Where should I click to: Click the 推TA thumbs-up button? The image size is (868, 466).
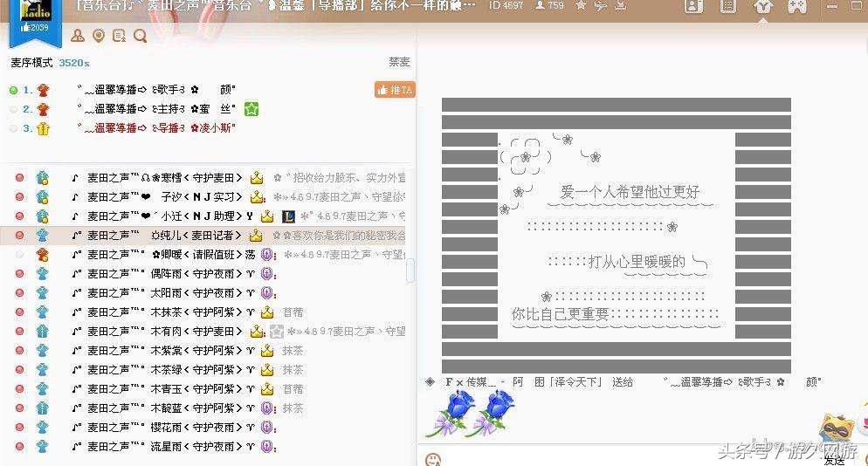(x=395, y=90)
